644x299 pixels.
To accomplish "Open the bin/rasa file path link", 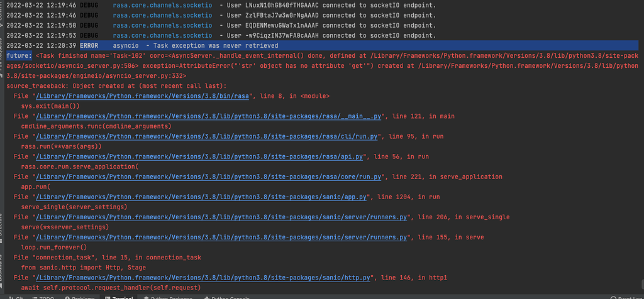I will pyautogui.click(x=144, y=96).
